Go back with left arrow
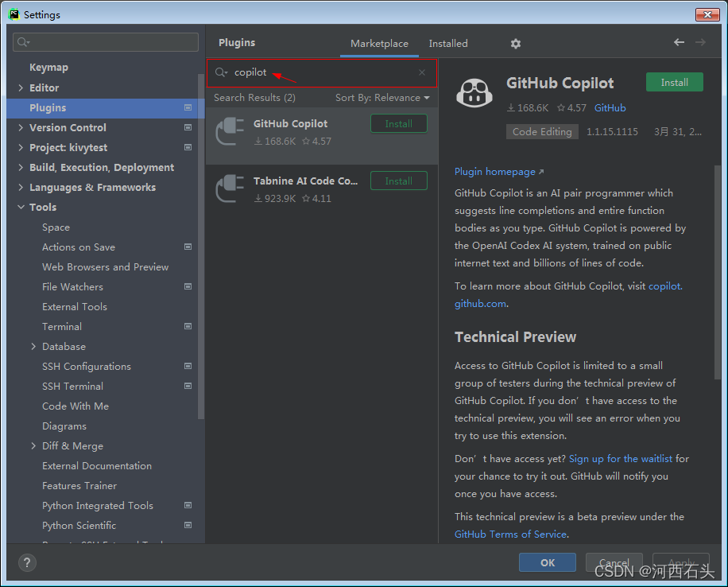Viewport: 728px width, 587px height. (x=679, y=42)
